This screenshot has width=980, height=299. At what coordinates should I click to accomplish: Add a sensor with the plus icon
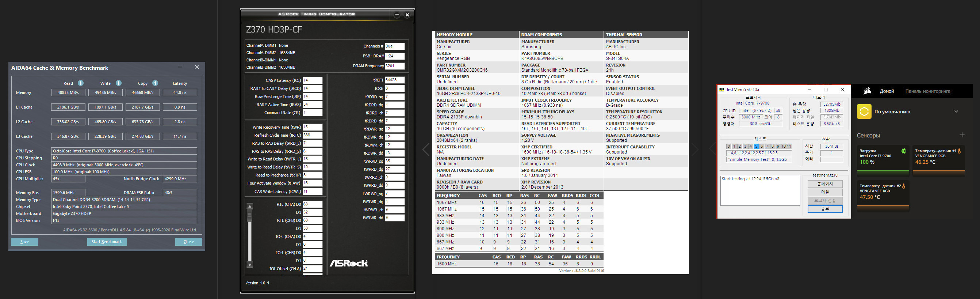point(962,135)
